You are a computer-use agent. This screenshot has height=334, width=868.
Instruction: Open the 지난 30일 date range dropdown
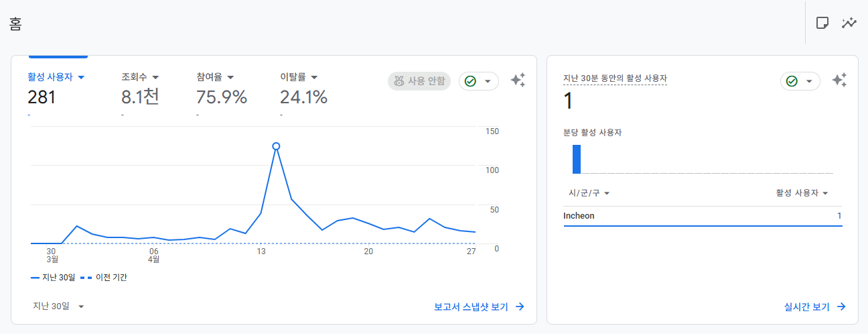(x=59, y=306)
